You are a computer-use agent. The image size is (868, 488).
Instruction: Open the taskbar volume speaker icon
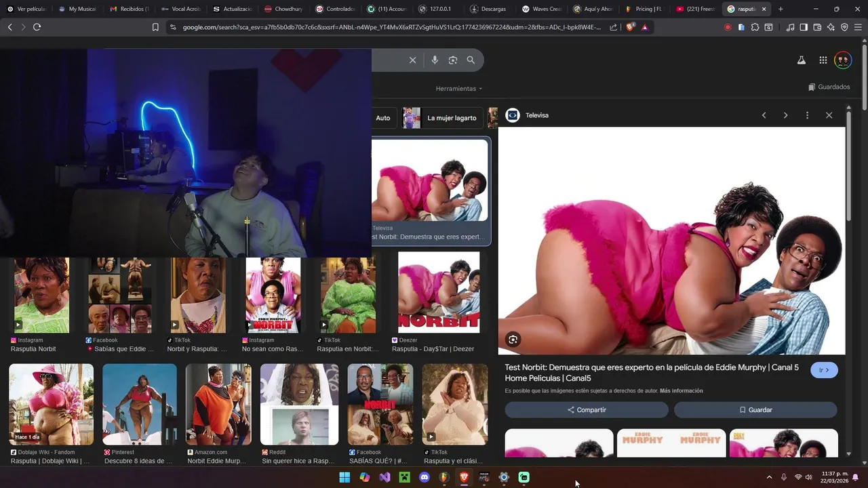coord(808,477)
